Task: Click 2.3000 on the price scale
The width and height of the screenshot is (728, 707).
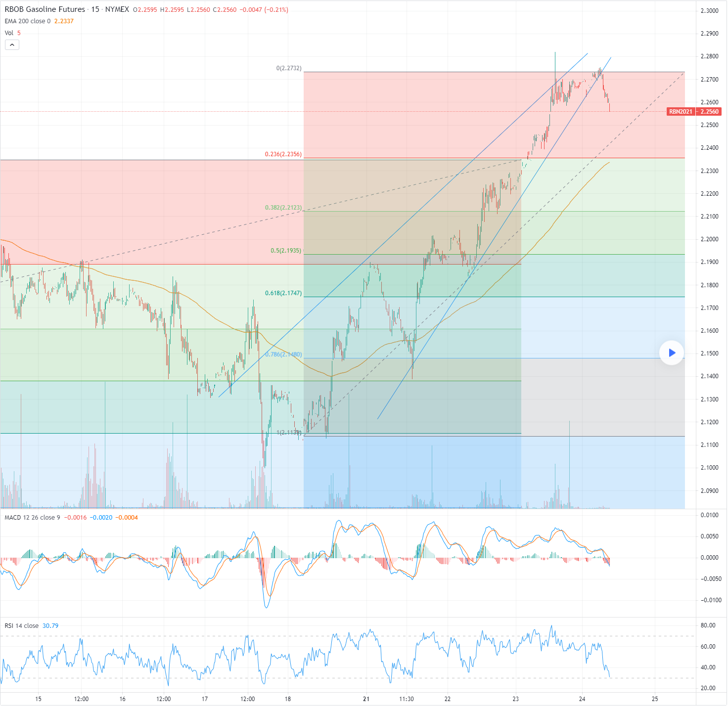Action: pyautogui.click(x=709, y=11)
